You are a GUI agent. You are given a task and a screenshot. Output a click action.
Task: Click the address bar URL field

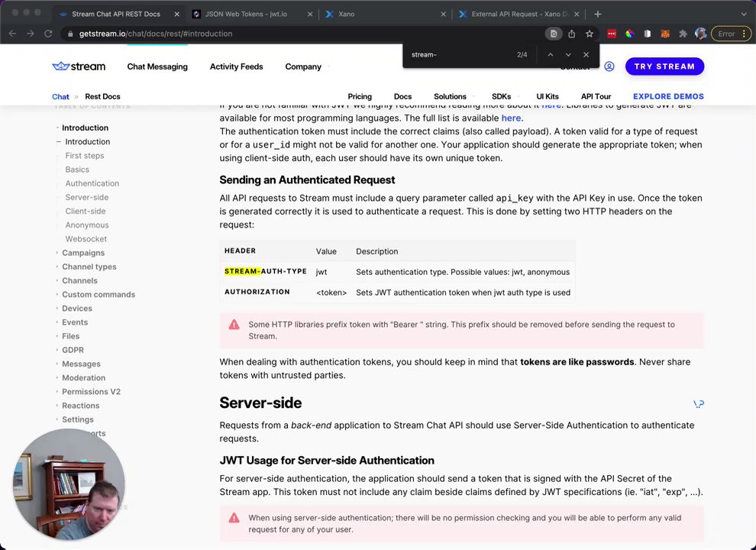(304, 34)
